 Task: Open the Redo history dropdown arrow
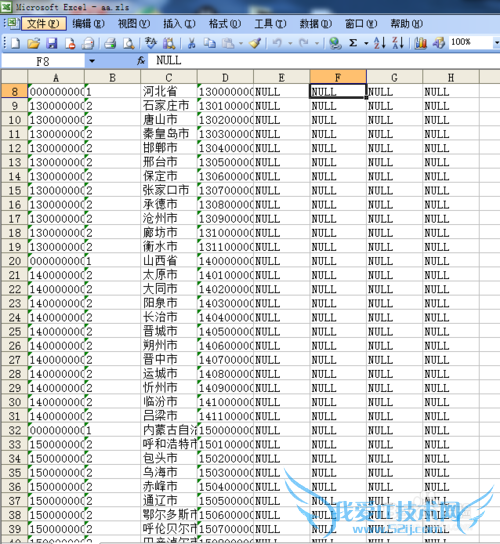coord(317,43)
